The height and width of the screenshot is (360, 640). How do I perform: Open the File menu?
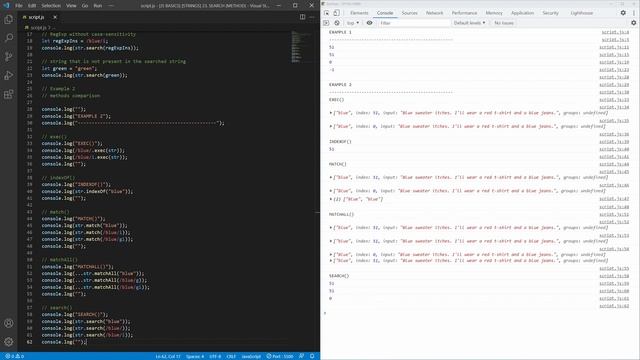[19, 6]
